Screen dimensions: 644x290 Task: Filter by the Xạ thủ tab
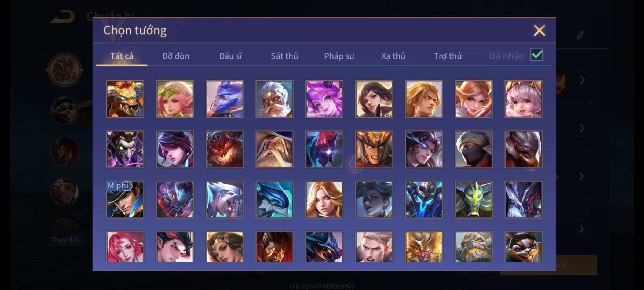click(393, 56)
